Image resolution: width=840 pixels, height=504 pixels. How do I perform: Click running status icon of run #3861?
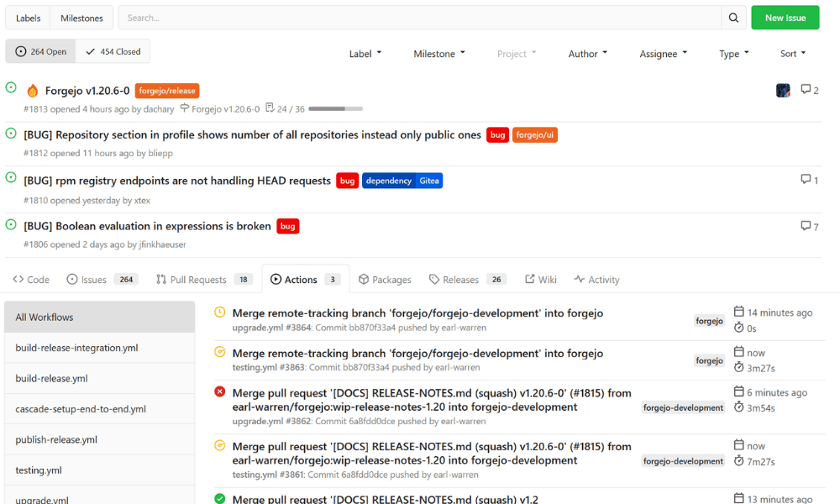[x=219, y=445]
